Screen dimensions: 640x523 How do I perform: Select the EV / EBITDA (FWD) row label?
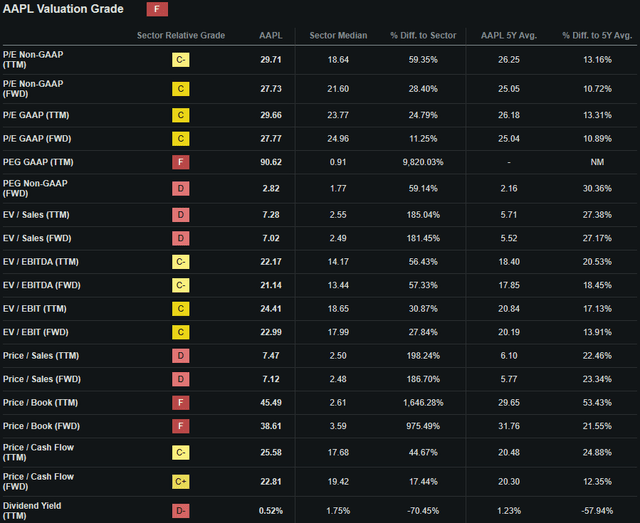pyautogui.click(x=41, y=285)
